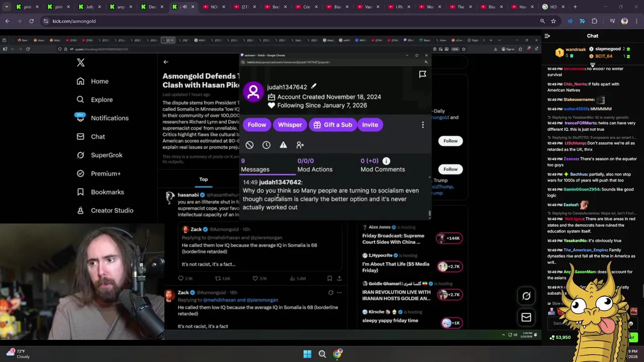
Task: Click the envelope messages icon button
Action: pos(526,317)
